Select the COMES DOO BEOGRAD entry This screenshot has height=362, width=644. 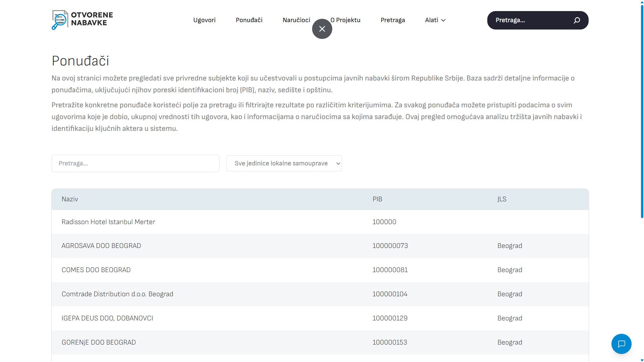(320, 270)
